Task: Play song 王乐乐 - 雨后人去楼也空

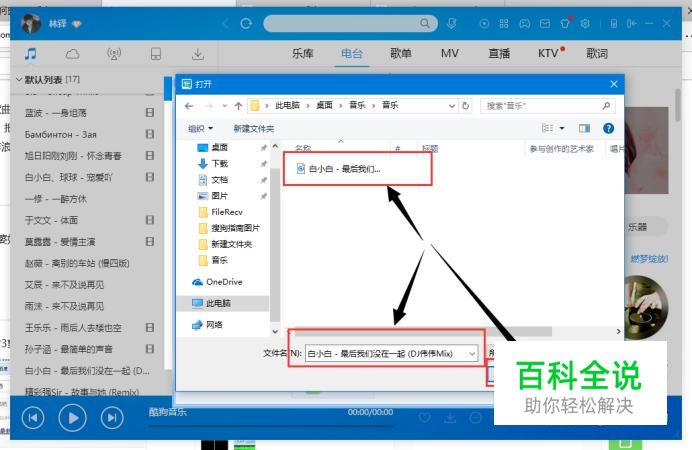Action: [x=73, y=328]
